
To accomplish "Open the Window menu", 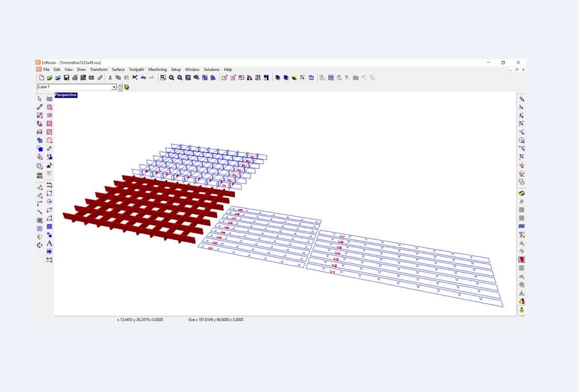I will tap(192, 69).
